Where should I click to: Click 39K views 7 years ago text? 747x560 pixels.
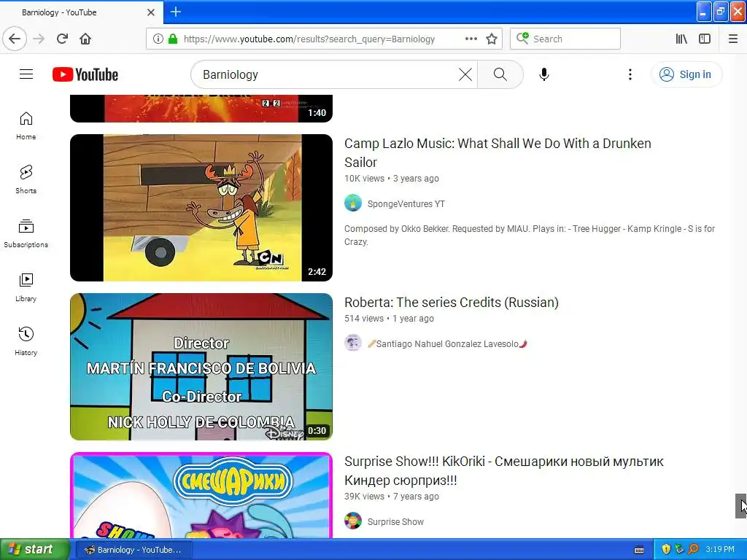coord(392,496)
